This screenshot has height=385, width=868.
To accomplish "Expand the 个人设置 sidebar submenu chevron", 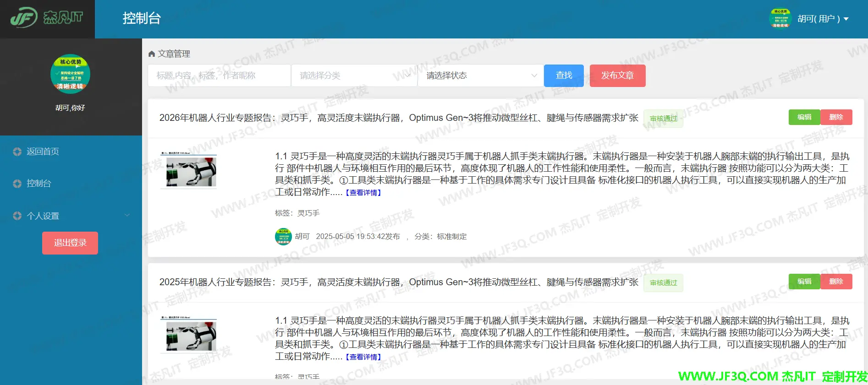I will pyautogui.click(x=127, y=216).
